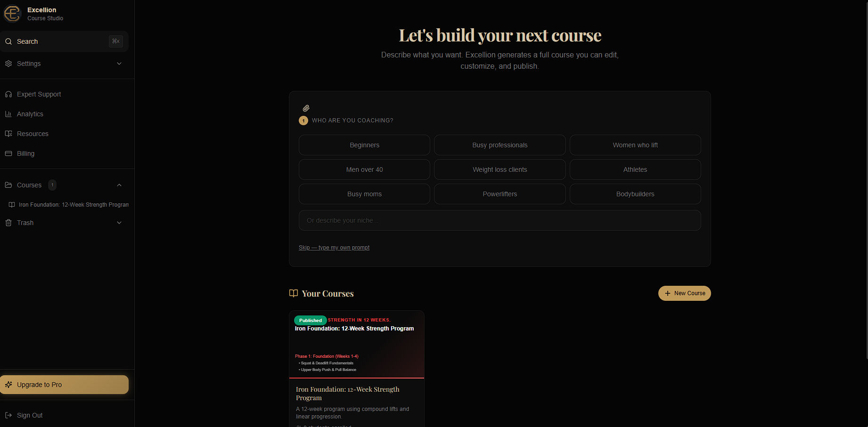Click the '12-week program using compound lifts' description
The width and height of the screenshot is (868, 427).
click(352, 413)
